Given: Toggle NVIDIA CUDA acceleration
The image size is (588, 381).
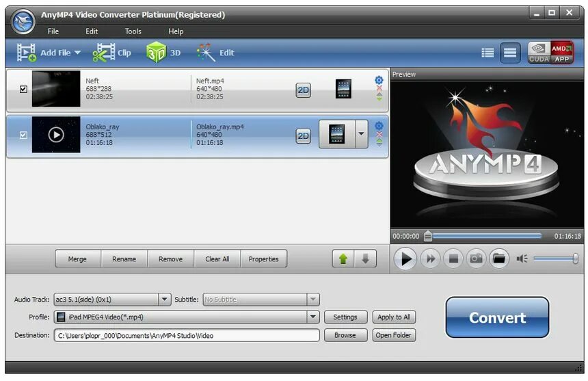Looking at the screenshot, I should (x=539, y=53).
